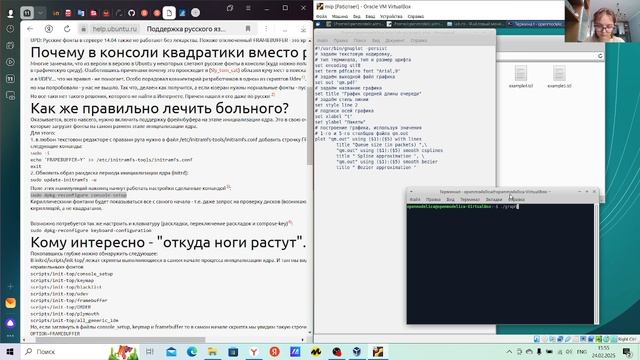Screen dimensions: 640x360
Task: Open VirtualBox Справка menu
Action: (416, 17)
